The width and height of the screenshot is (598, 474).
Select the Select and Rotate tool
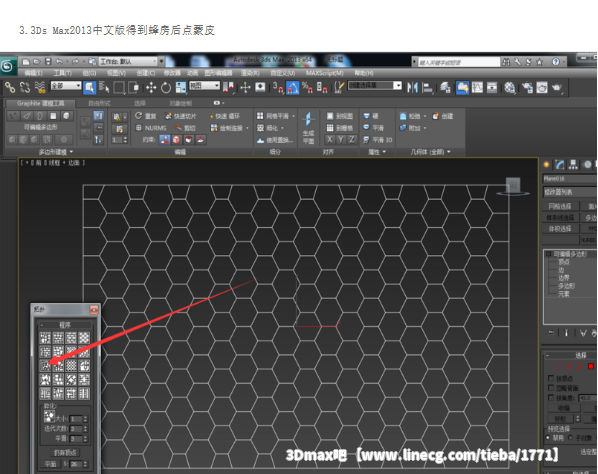click(166, 88)
